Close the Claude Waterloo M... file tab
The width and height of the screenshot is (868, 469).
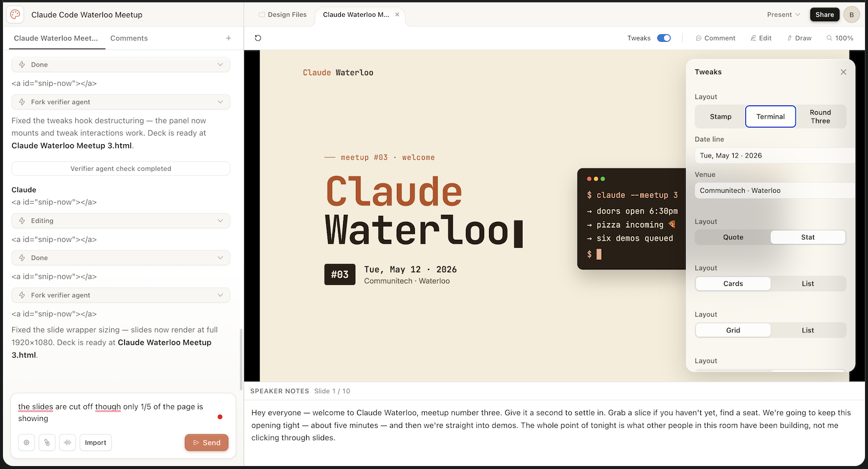(x=397, y=14)
